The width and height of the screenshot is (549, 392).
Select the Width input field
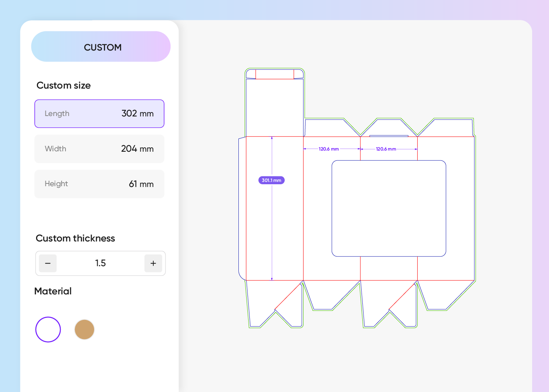click(x=99, y=149)
